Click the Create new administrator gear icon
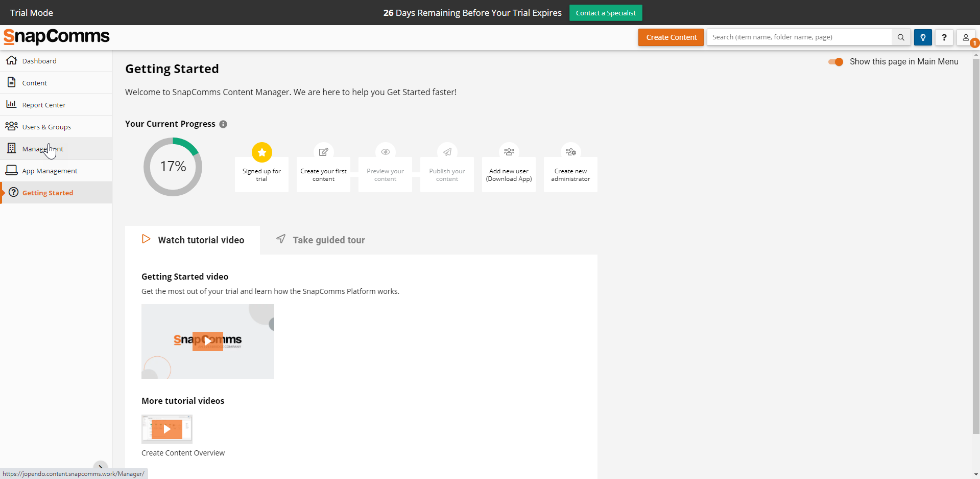Screen dimensions: 980x479 [x=571, y=152]
